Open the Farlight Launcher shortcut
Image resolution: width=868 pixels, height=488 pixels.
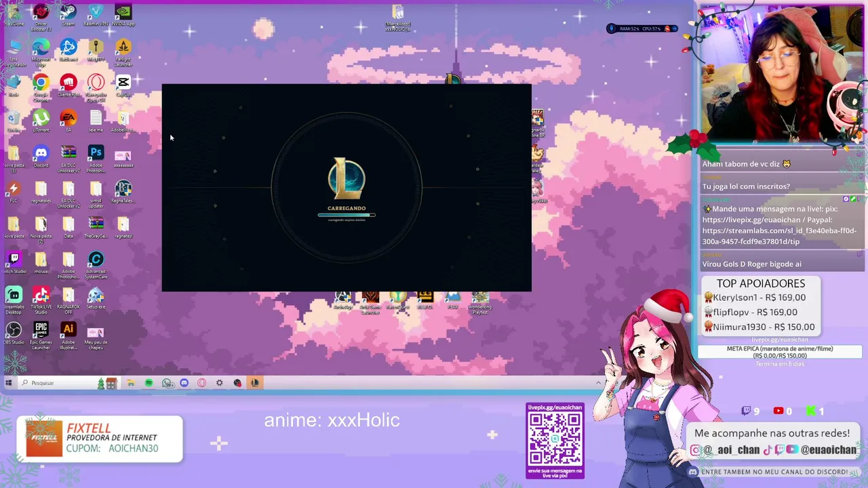click(123, 53)
